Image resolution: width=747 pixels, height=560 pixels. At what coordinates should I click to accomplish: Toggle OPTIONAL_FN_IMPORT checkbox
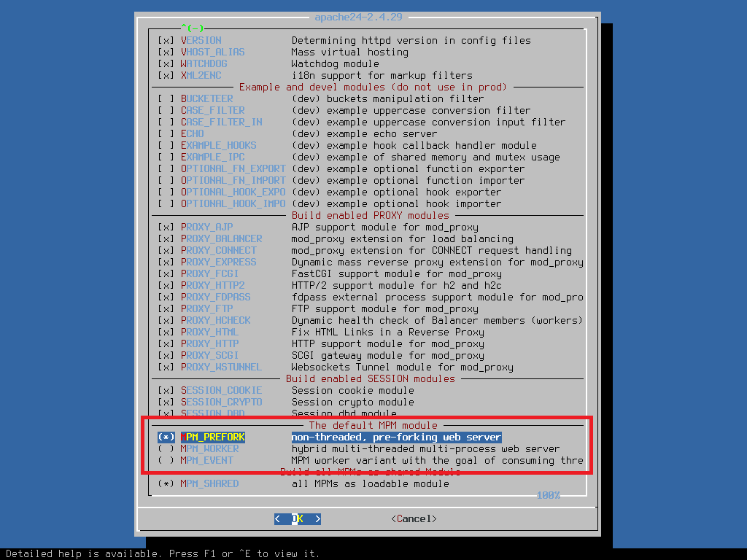[166, 181]
